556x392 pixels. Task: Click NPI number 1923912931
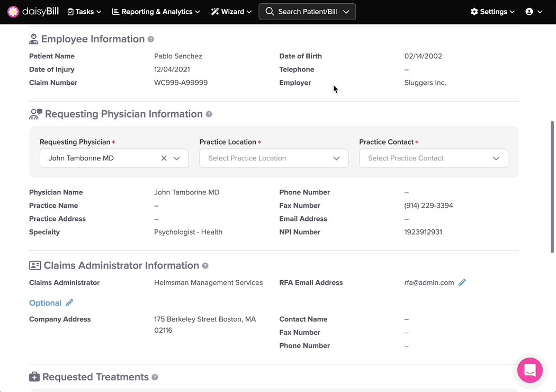423,233
